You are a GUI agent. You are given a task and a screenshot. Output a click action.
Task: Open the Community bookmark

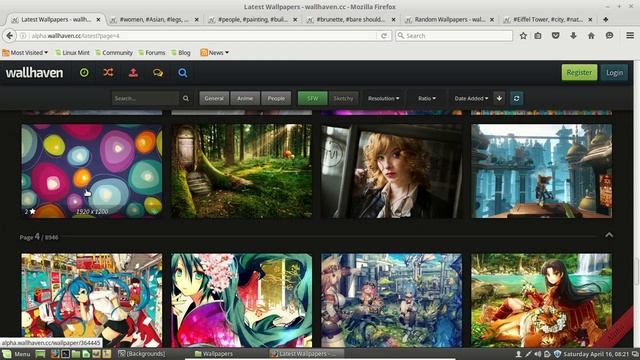114,53
